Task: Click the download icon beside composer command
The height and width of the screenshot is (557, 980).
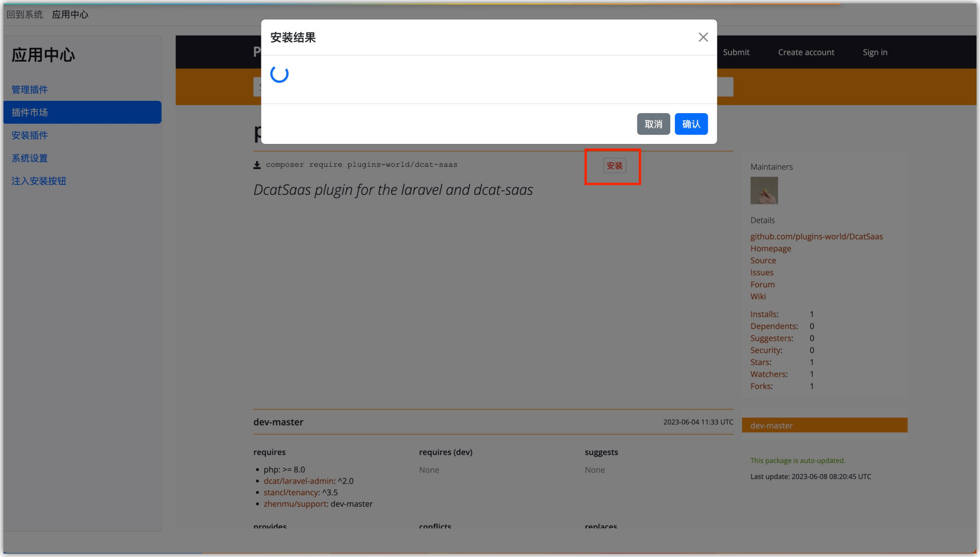Action: click(257, 165)
